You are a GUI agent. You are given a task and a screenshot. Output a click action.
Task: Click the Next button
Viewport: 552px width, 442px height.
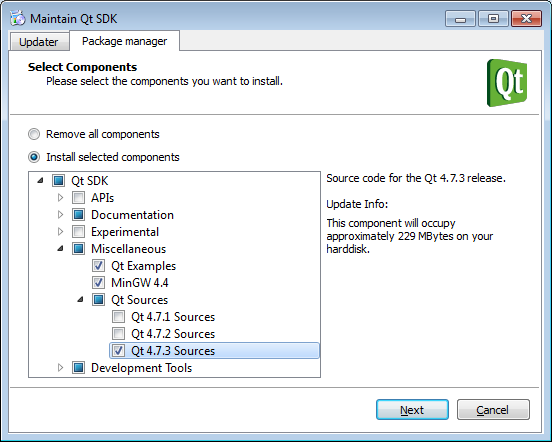(412, 410)
